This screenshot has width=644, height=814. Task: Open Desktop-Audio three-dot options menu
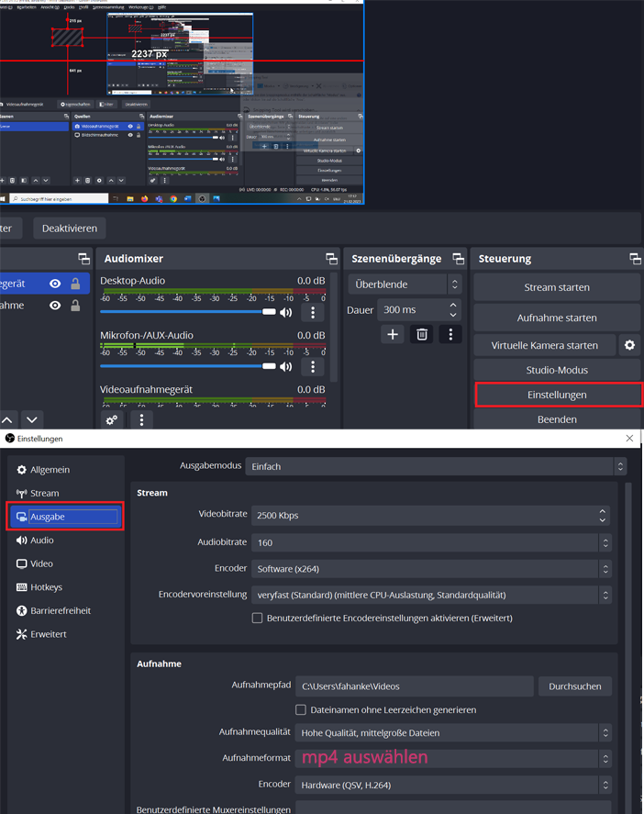point(313,312)
